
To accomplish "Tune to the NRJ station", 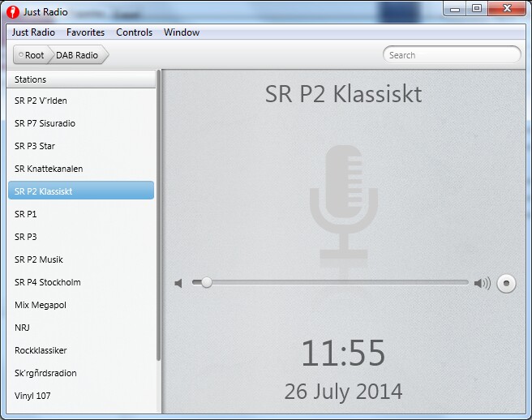I will pyautogui.click(x=23, y=328).
